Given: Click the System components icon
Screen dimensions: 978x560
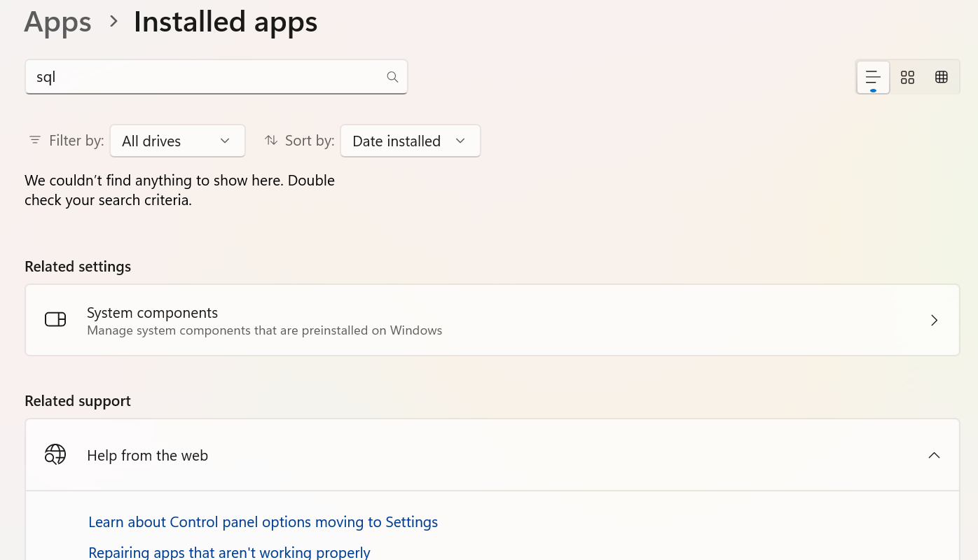Looking at the screenshot, I should (55, 320).
